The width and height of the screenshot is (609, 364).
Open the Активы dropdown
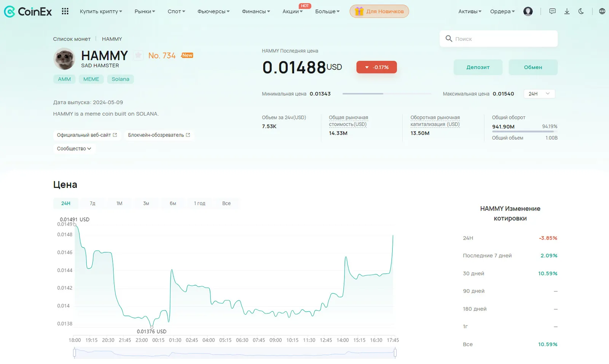click(x=470, y=11)
